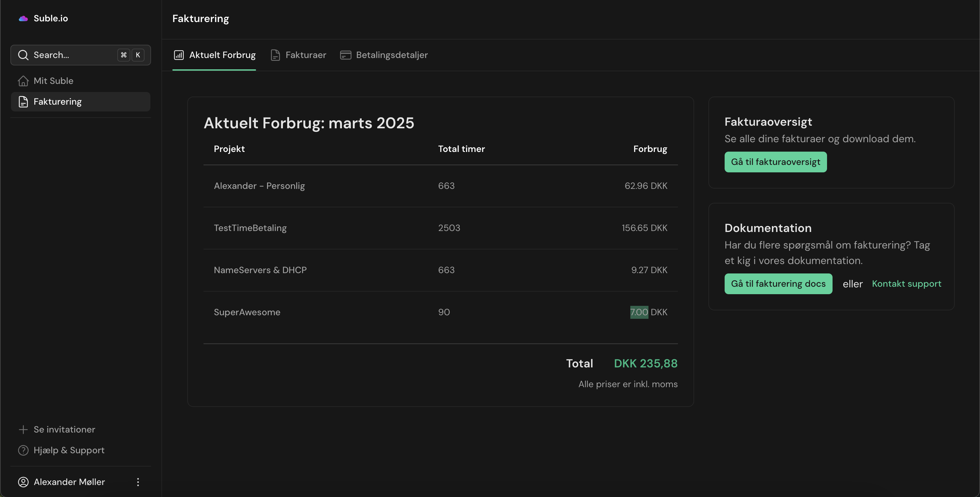980x497 pixels.
Task: Click the credit card icon on Betalingsdetaljer tab
Action: 345,55
